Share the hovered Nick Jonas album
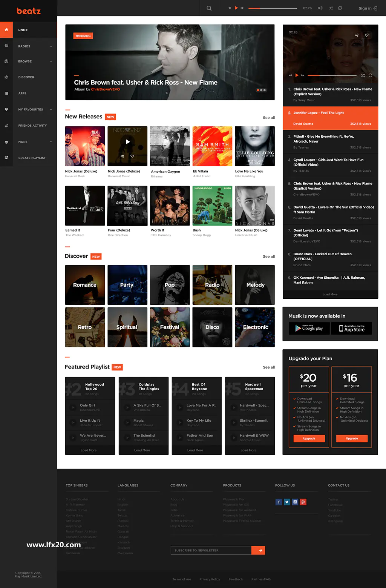Image resolution: width=386 pixels, height=588 pixels. tap(122, 156)
